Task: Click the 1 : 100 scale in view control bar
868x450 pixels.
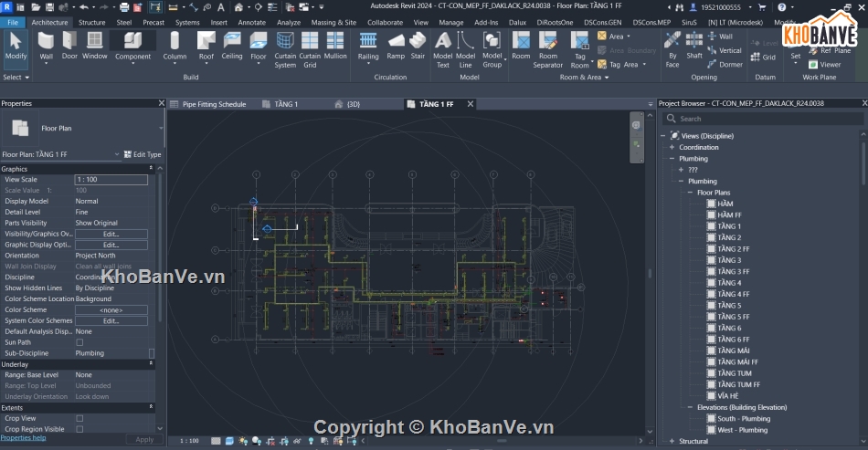Action: click(x=189, y=441)
